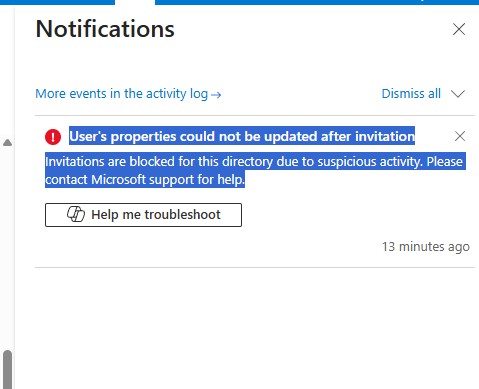Dismiss the user's properties error notification
Viewport: 479px width, 389px height.
coord(460,136)
